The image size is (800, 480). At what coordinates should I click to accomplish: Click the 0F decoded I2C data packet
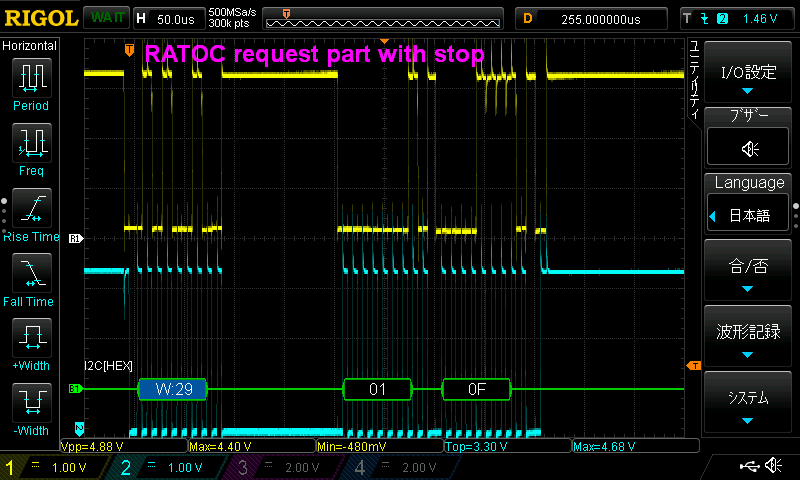tap(477, 389)
